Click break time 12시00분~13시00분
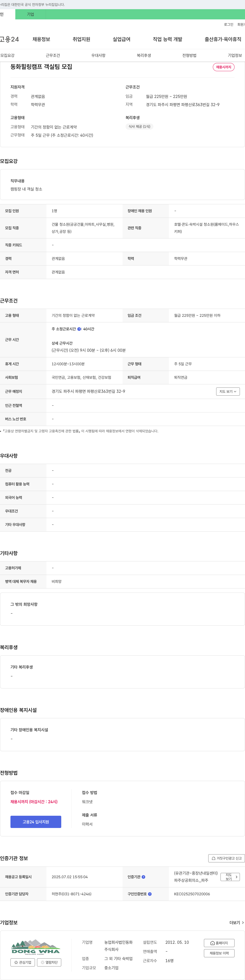Image resolution: width=245 pixels, height=980 pixels. [68, 364]
